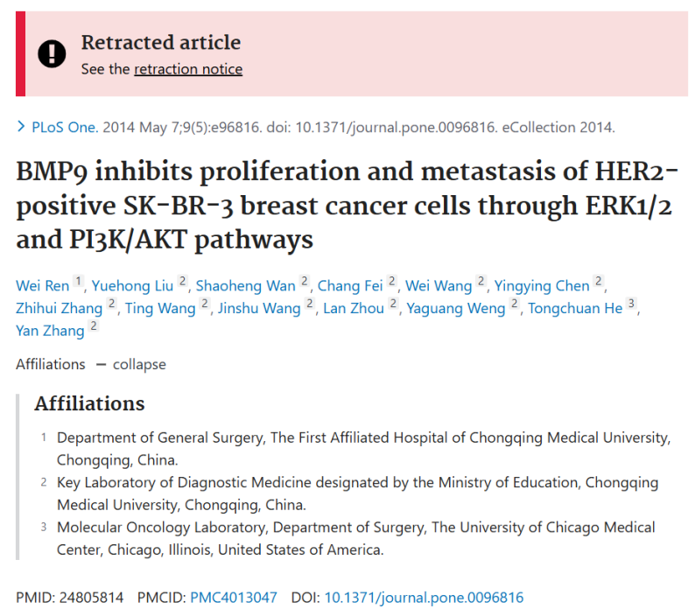Viewport: 695px width, 616px height.
Task: Click author Yingying Chen
Action: tap(542, 286)
